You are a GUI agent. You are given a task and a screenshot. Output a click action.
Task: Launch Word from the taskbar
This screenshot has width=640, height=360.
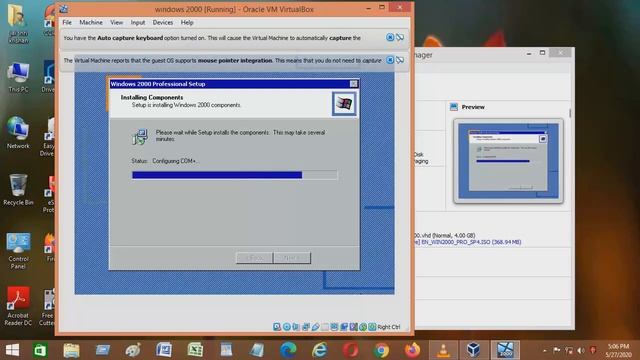click(x=164, y=350)
